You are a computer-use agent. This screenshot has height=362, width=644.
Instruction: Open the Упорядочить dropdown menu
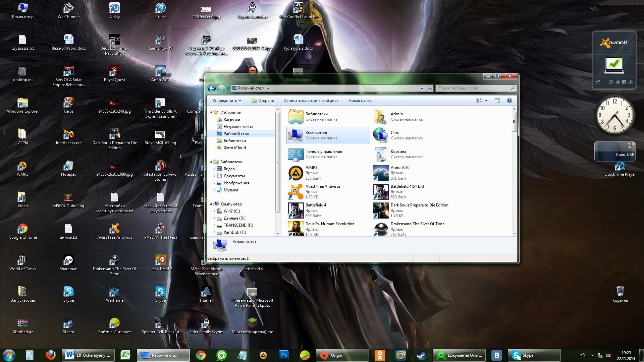[x=227, y=101]
